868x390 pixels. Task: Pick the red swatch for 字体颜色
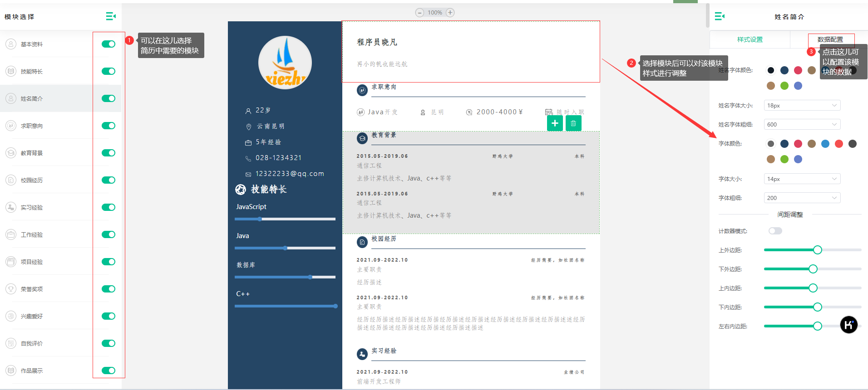839,144
